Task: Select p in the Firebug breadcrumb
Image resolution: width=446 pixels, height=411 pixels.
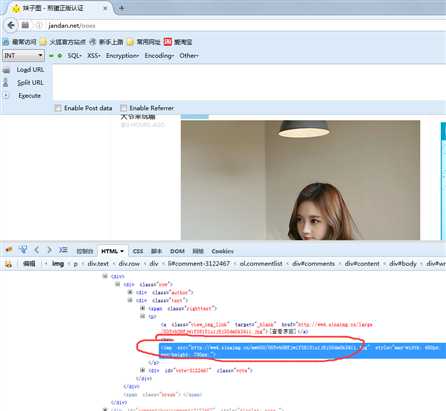Action: tap(75, 264)
